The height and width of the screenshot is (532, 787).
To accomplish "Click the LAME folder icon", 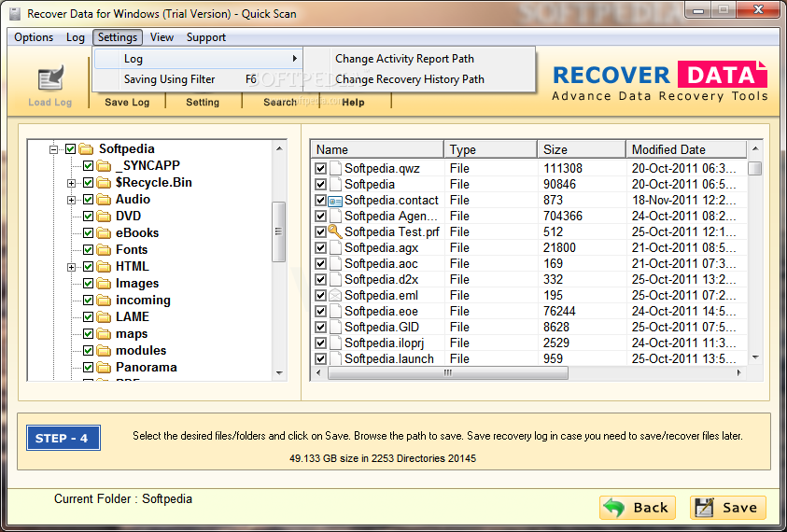I will [x=104, y=317].
